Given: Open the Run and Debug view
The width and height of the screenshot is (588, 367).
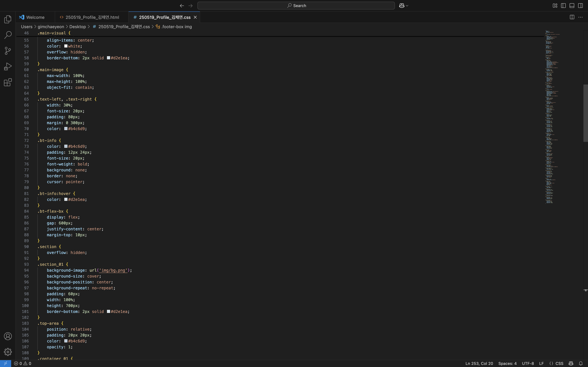Looking at the screenshot, I should click(x=8, y=67).
